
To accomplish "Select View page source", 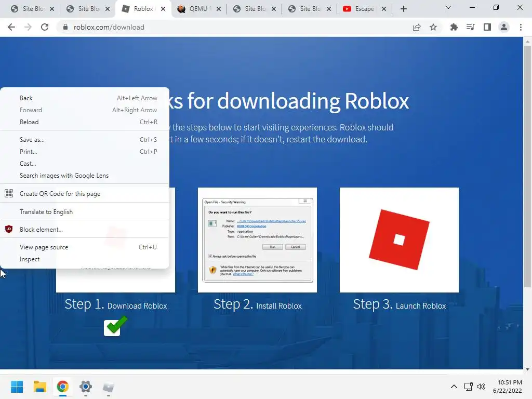I will [x=85, y=247].
